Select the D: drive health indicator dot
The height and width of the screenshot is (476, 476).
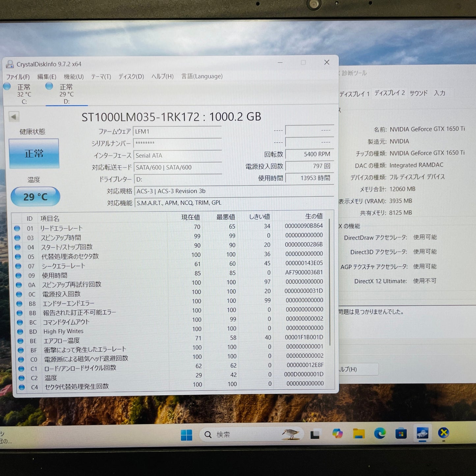tap(49, 86)
